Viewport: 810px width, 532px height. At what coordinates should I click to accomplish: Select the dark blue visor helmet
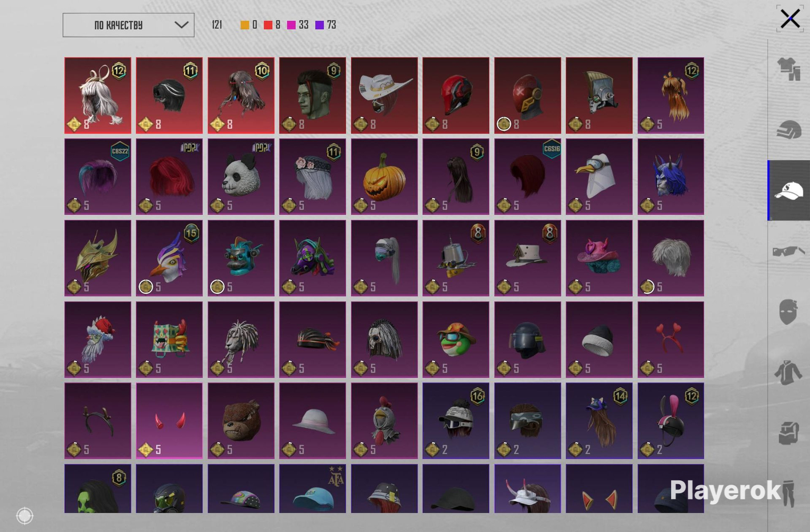point(528,339)
